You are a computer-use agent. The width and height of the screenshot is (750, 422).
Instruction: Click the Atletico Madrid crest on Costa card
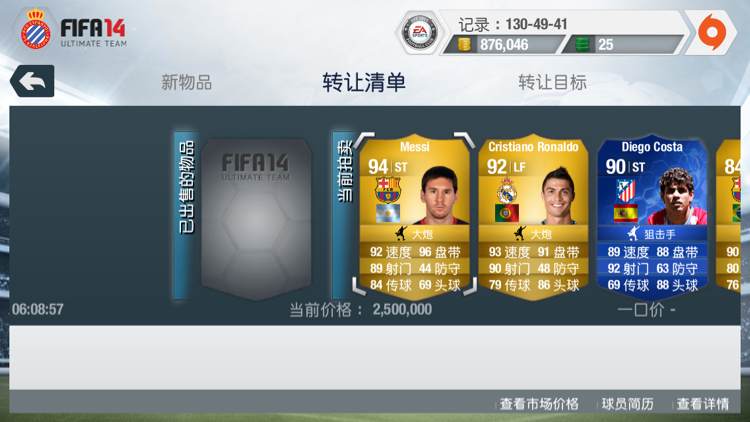pos(626,190)
